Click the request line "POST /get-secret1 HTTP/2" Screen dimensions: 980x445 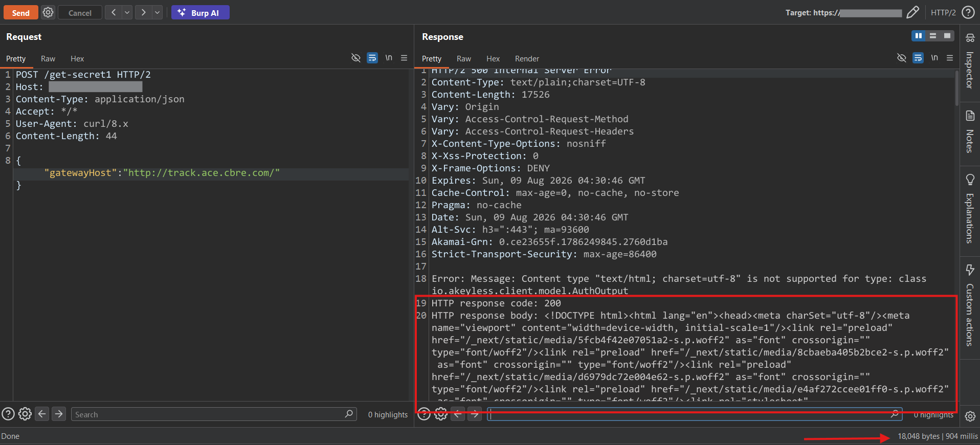click(83, 75)
